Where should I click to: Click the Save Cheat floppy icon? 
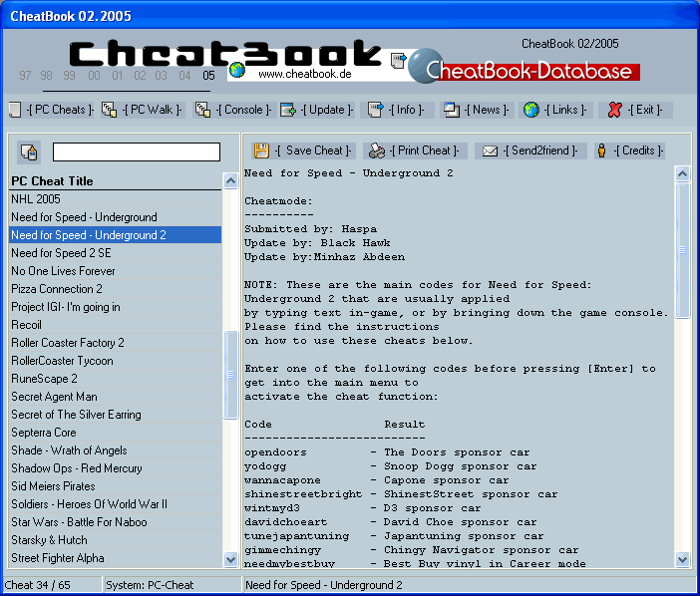point(261,150)
